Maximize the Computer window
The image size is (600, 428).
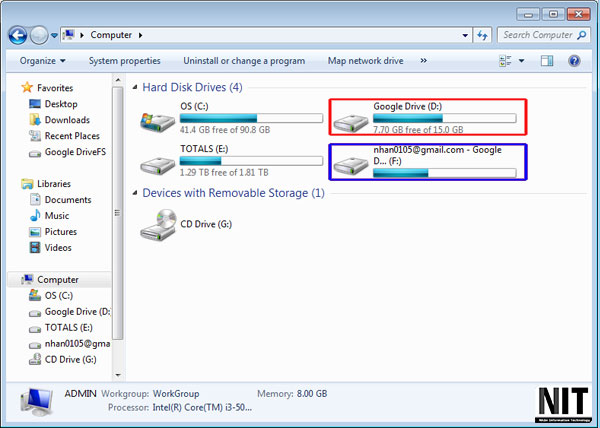(x=553, y=15)
